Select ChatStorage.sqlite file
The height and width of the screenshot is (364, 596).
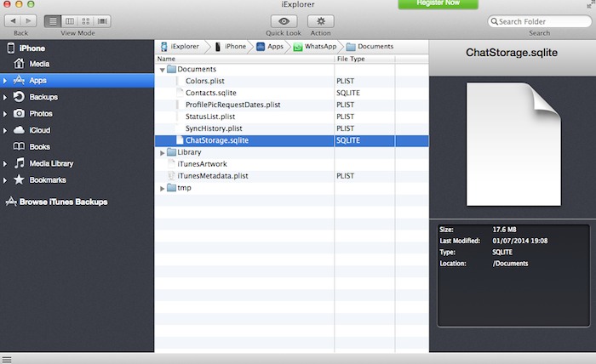click(x=291, y=140)
